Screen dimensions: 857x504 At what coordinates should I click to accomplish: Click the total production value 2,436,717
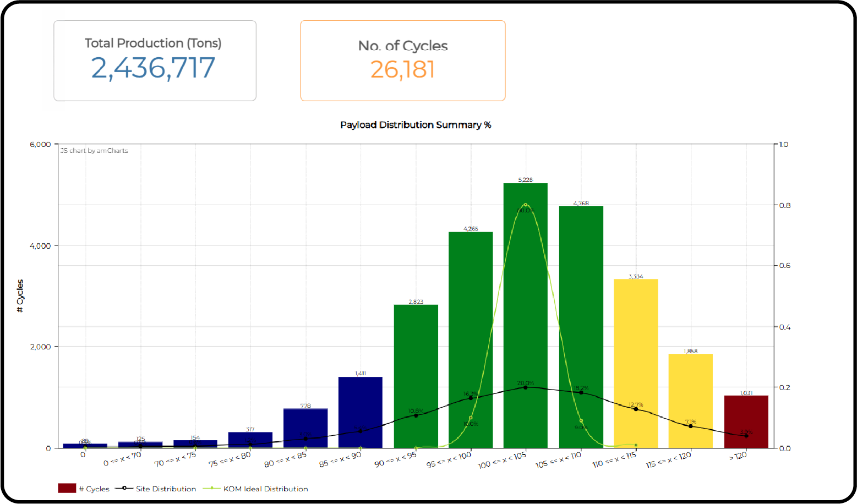click(x=153, y=68)
